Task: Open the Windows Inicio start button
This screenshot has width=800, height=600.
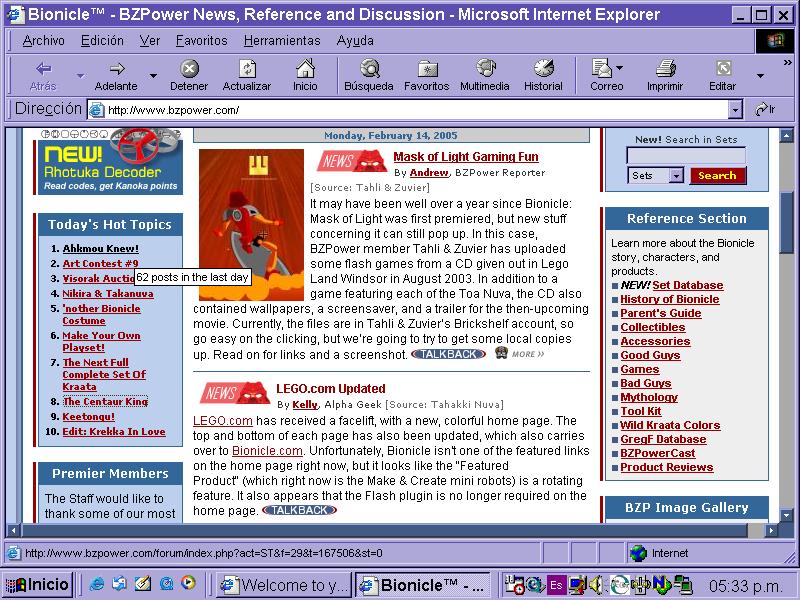Action: pos(37,584)
